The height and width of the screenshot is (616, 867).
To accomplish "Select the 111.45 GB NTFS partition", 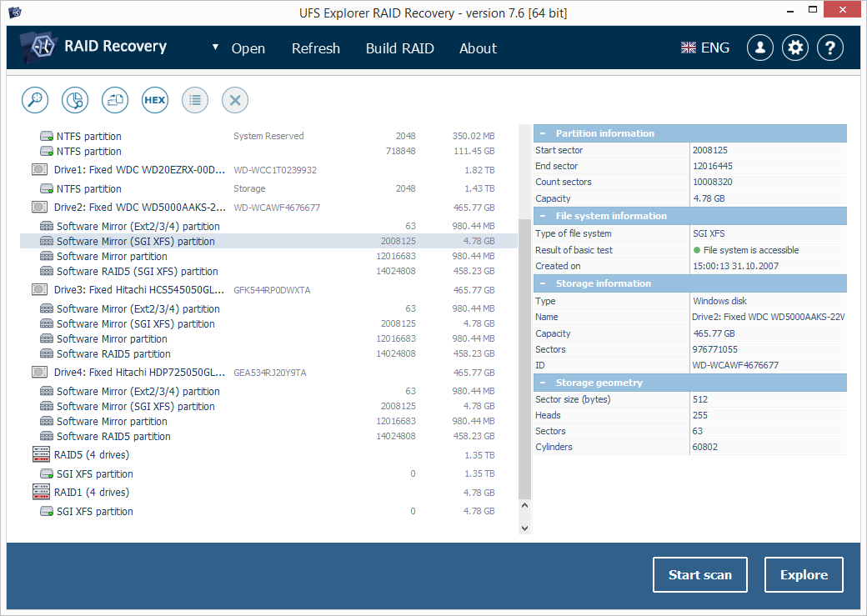I will [x=268, y=151].
